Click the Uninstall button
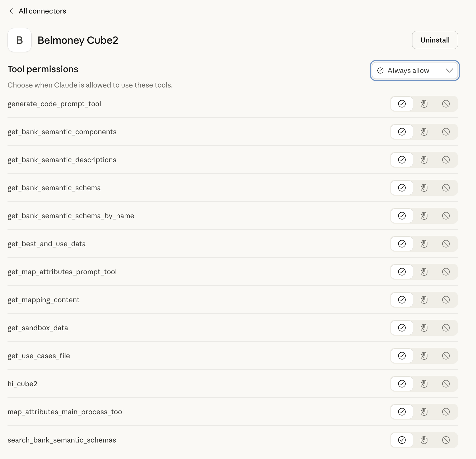Screen dimensions: 476x459 [x=435, y=40]
